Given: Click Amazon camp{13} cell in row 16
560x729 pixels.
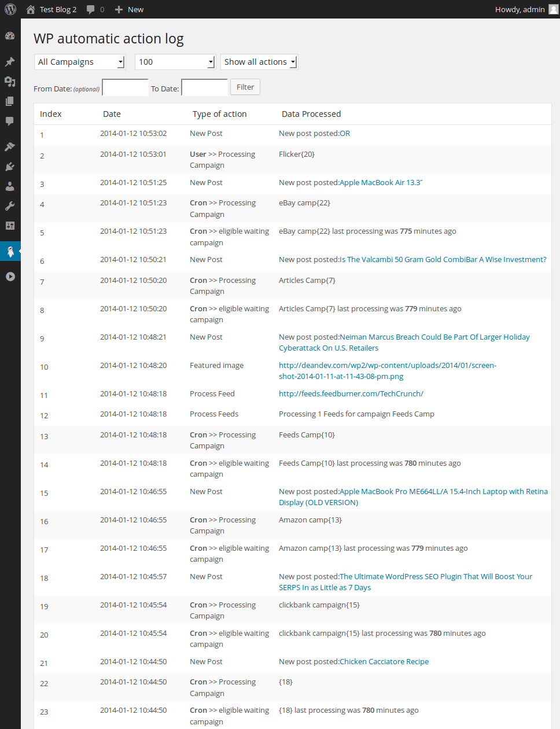Looking at the screenshot, I should pyautogui.click(x=310, y=520).
